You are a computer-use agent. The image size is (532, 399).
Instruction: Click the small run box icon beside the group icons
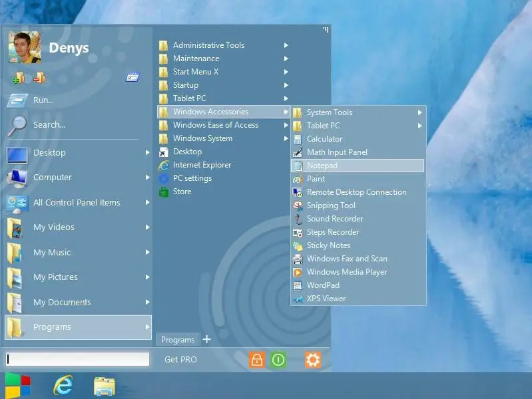(133, 78)
